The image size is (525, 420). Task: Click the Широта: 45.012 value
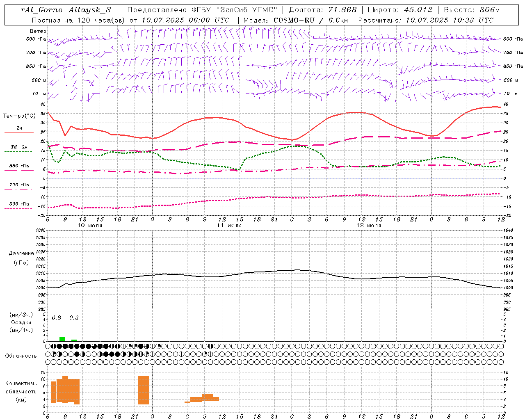[x=400, y=10]
